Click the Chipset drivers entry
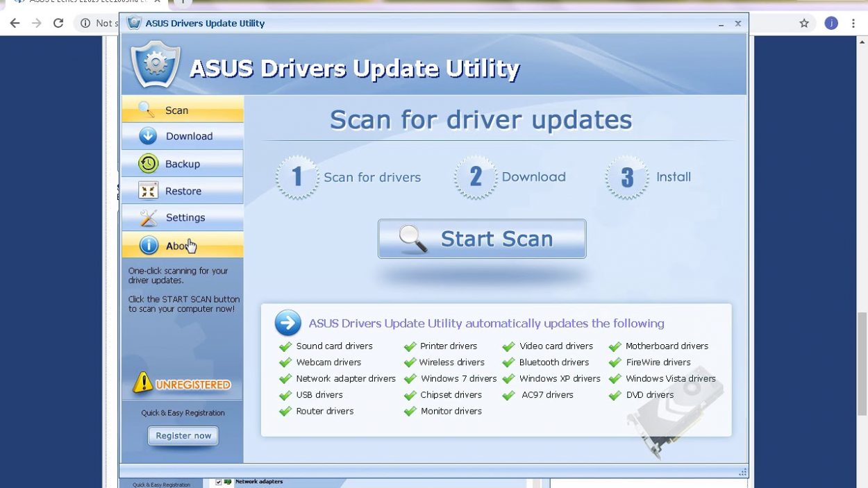 [443, 395]
